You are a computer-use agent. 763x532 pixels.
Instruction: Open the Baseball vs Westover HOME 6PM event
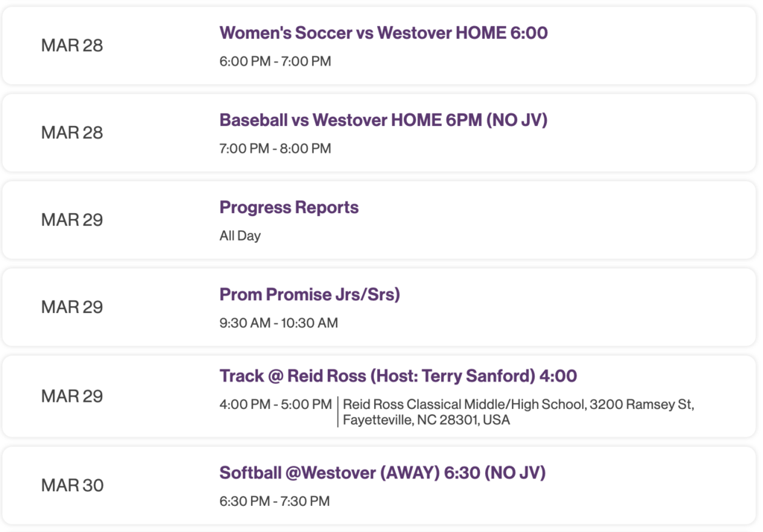click(383, 120)
